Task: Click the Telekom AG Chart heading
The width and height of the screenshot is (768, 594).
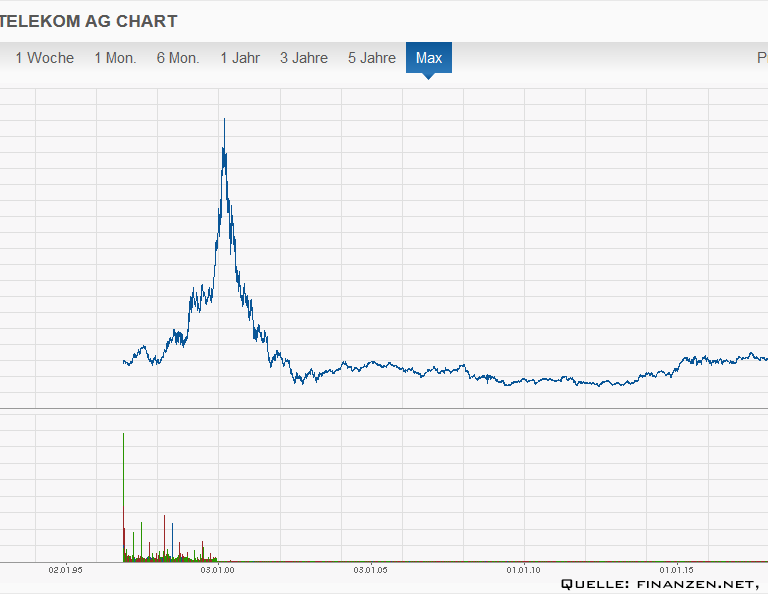Action: [x=89, y=21]
